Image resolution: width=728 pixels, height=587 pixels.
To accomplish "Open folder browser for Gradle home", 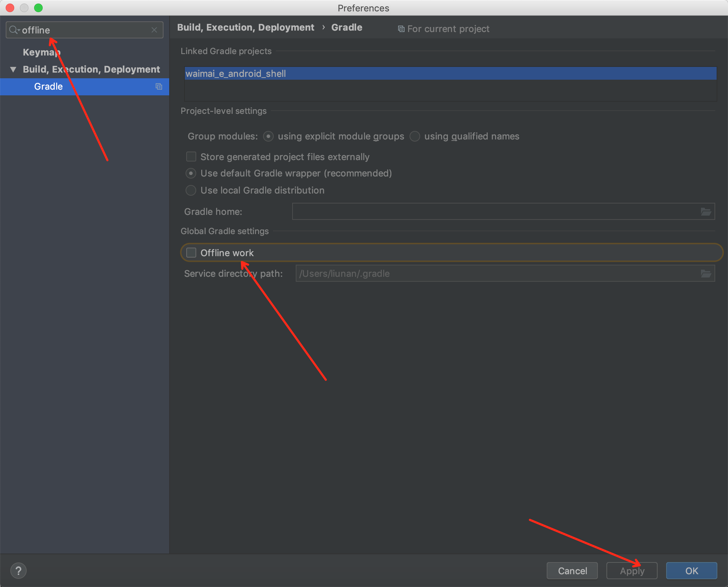I will pos(706,212).
